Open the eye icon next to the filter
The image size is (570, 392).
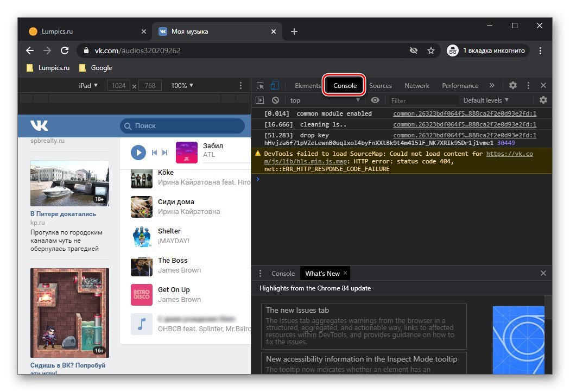pyautogui.click(x=375, y=100)
